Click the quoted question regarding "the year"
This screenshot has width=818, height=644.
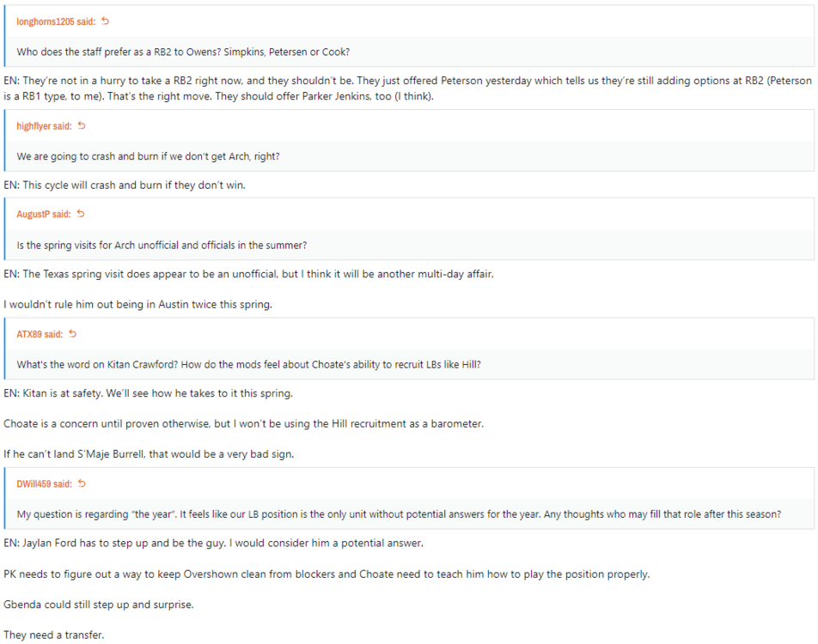[x=399, y=514]
